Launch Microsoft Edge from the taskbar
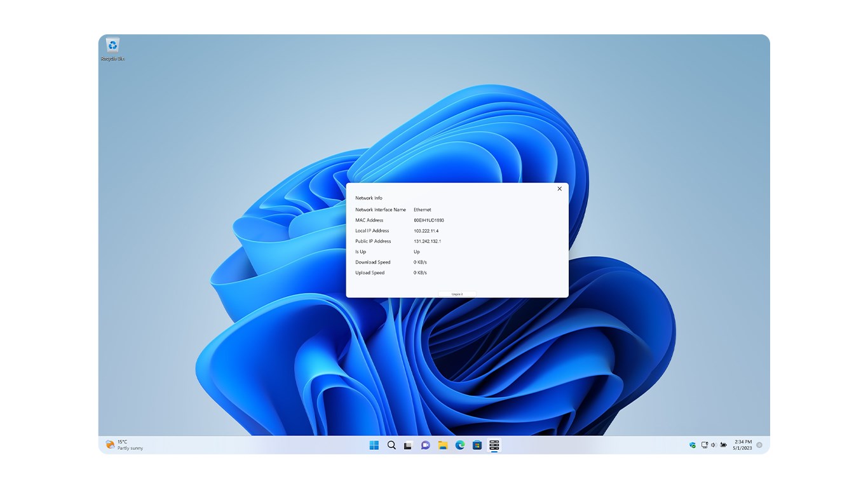This screenshot has height=488, width=868. [x=460, y=445]
